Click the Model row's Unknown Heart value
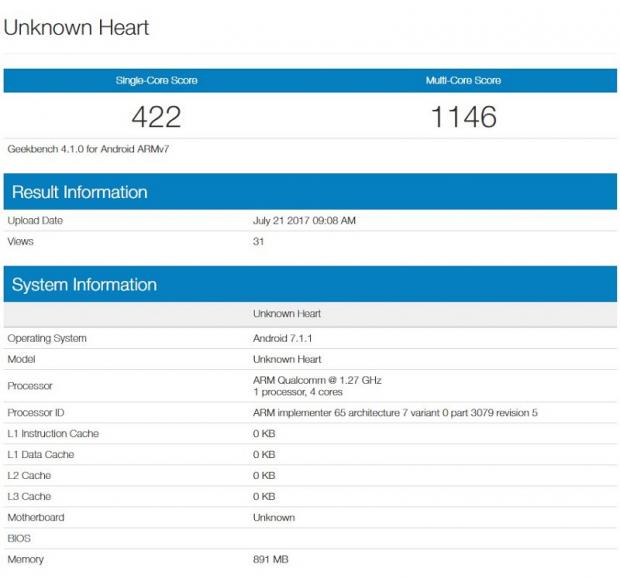This screenshot has width=620, height=578. tap(287, 359)
